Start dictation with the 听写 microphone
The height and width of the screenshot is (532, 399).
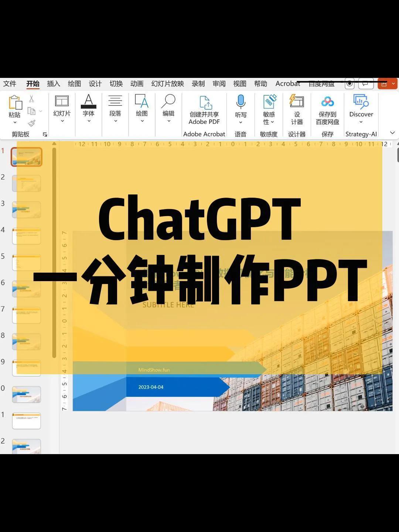click(241, 102)
